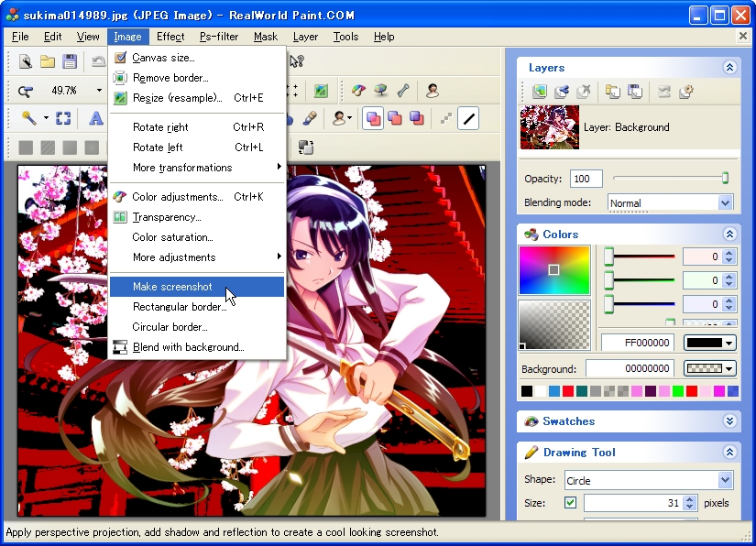The image size is (756, 546).
Task: Select the Background layer thumbnail
Action: point(550,127)
